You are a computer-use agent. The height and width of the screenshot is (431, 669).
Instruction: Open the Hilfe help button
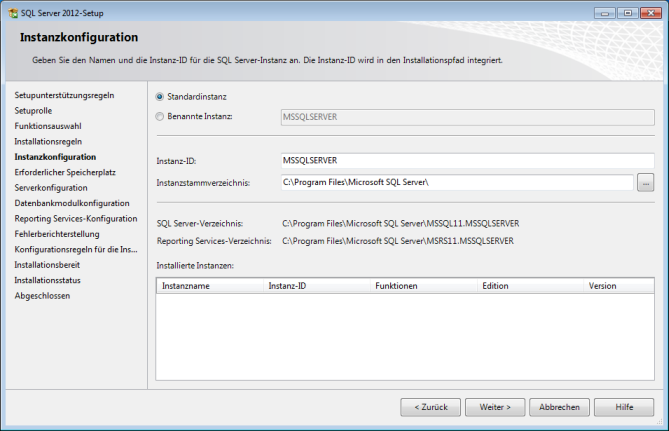(x=624, y=407)
